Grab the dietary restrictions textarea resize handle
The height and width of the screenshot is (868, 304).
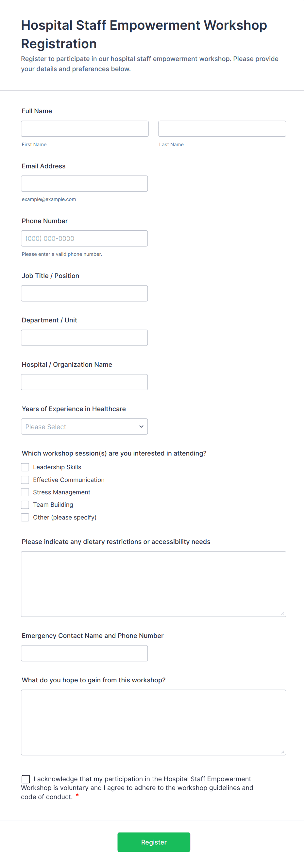point(282,613)
